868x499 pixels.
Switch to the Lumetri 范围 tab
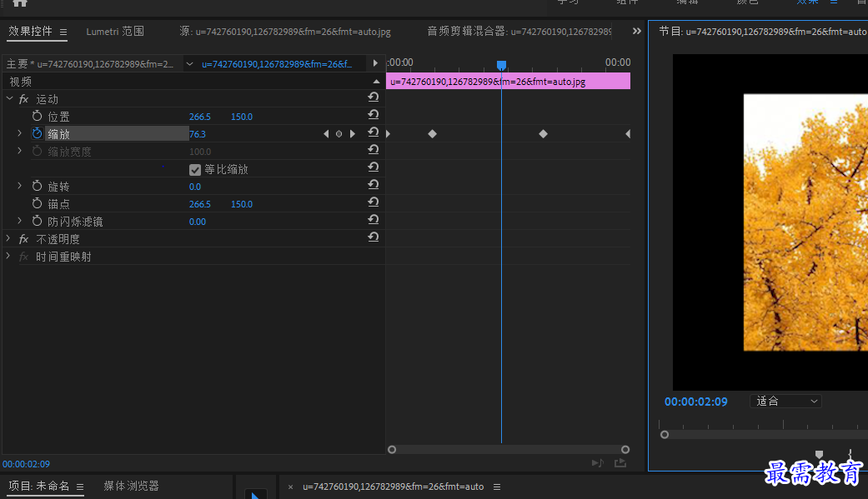(115, 32)
